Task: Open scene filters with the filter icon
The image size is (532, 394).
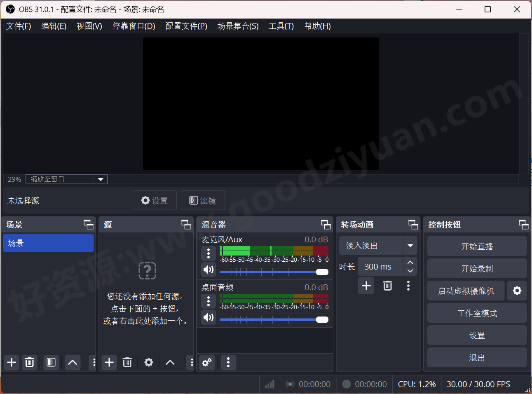Action: (x=51, y=362)
